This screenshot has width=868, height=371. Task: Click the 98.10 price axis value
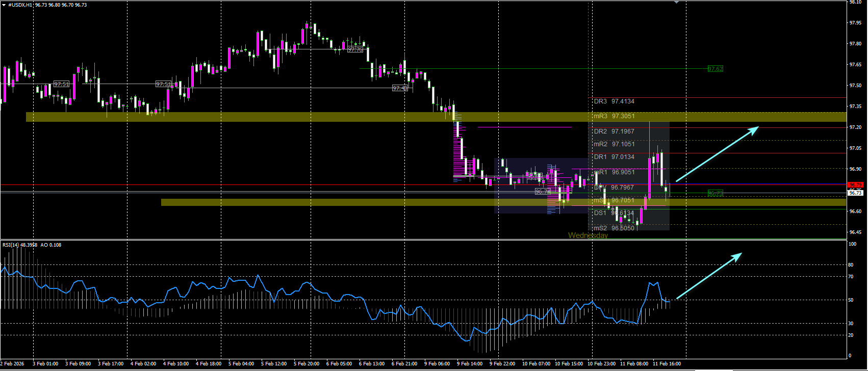[855, 2]
